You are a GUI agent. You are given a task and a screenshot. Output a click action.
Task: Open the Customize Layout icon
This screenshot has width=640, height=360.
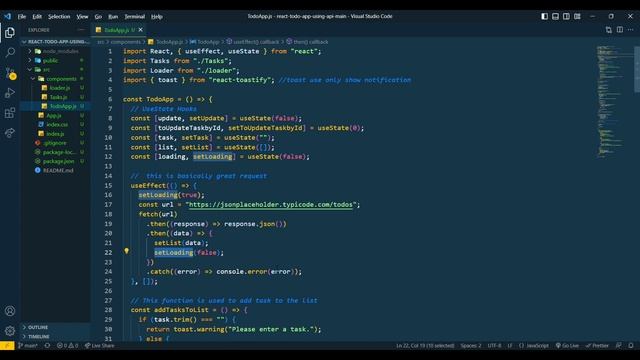[x=577, y=16]
